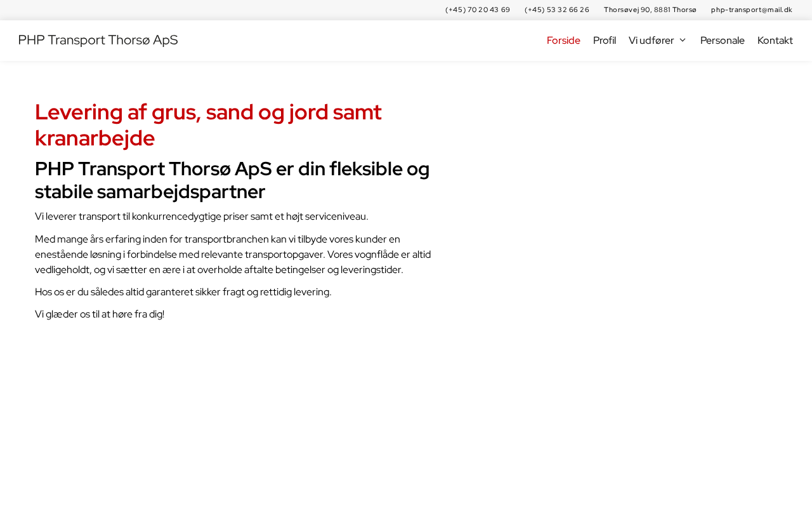The width and height of the screenshot is (812, 508).
Task: Click the paragraph starting 'Med mange års erfaring'
Action: coord(233,255)
